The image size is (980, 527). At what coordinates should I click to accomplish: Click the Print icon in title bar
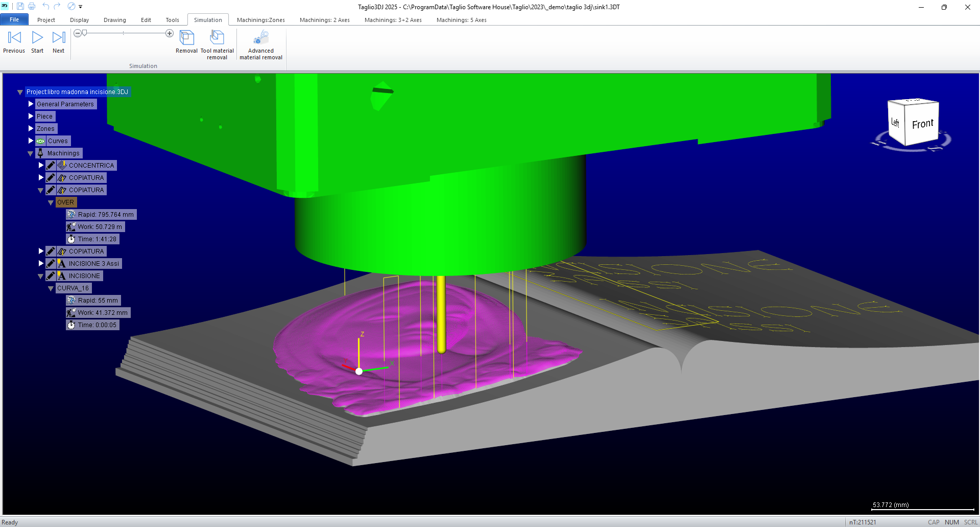tap(32, 7)
